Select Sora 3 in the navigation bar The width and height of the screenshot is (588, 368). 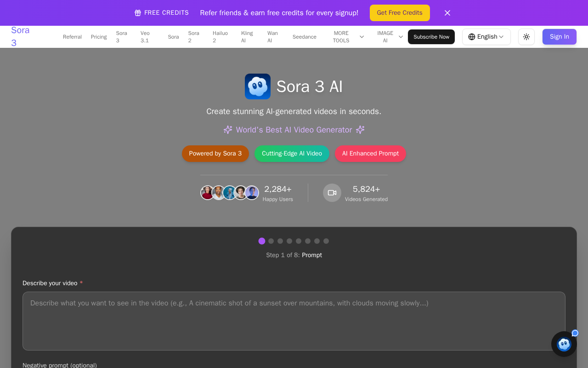click(x=122, y=37)
